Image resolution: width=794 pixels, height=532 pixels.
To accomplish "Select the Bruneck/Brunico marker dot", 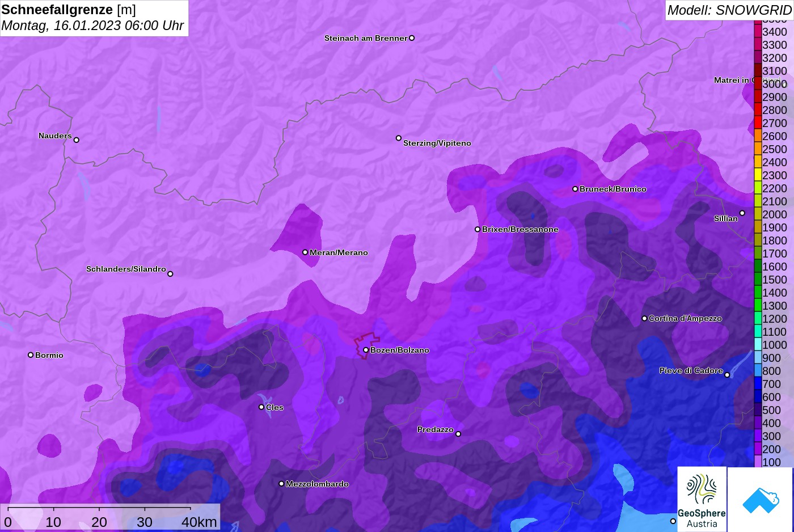I will click(575, 189).
